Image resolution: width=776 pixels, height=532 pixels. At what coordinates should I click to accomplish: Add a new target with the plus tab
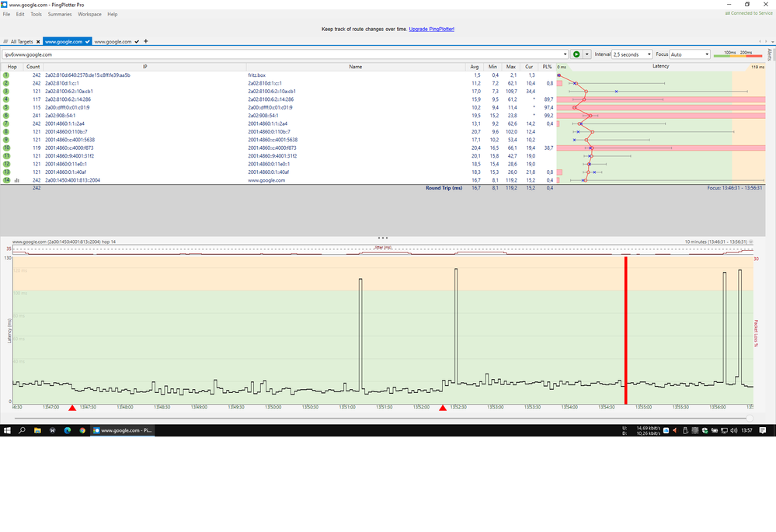click(145, 41)
